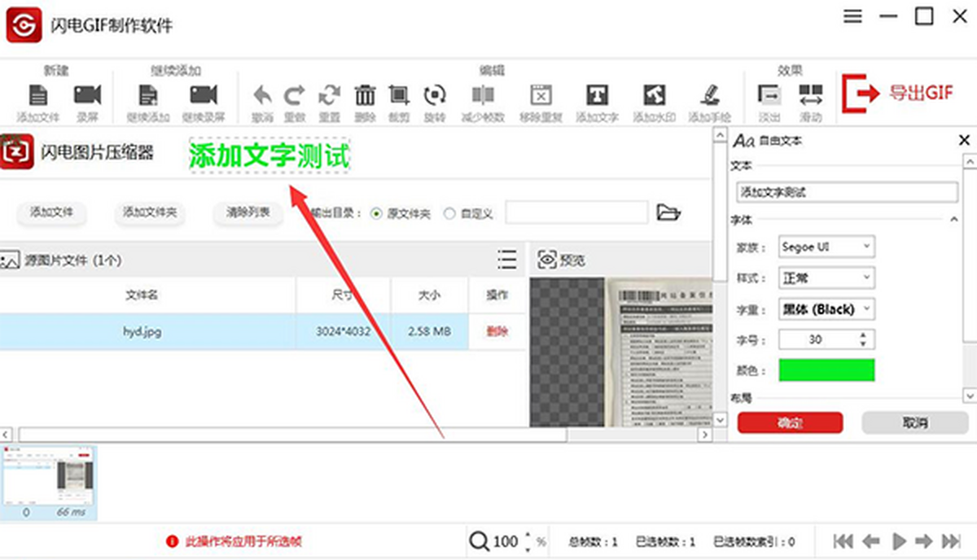Open the hamburger menu in title bar
The image size is (977, 560).
852,17
